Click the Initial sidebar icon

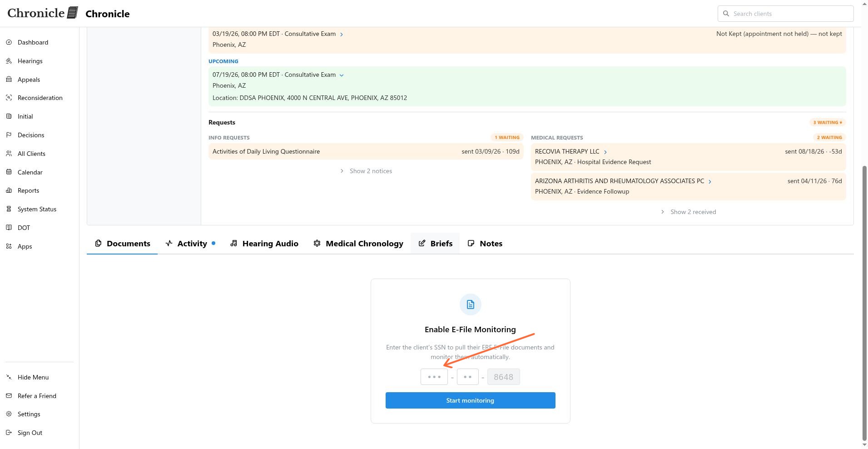[9, 116]
